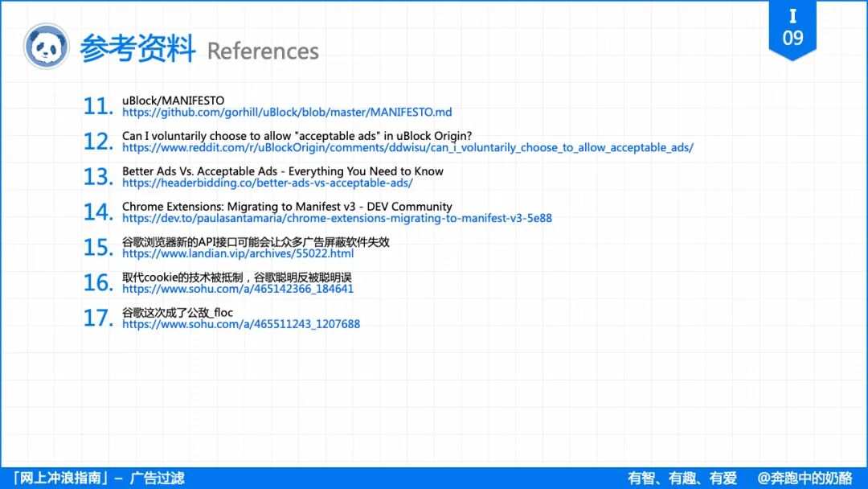Viewport: 868px width, 489px height.
Task: Click the title 取代cookie的技术被抵制
Action: 237,277
